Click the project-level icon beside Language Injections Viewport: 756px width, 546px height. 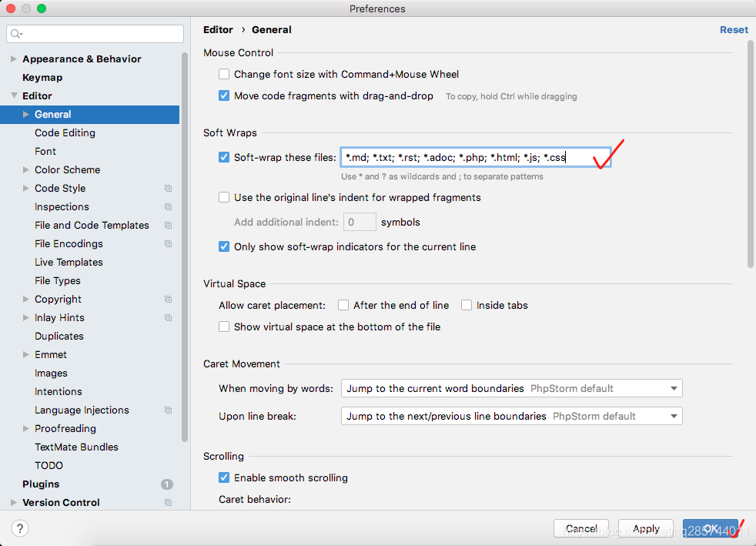point(168,410)
